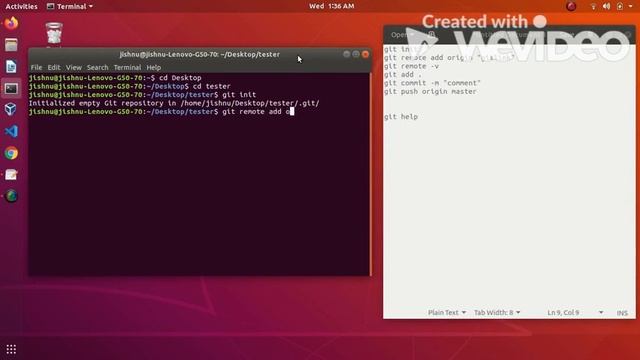Open the Terminal menu in terminal menubar
This screenshot has height=360, width=640.
click(127, 67)
